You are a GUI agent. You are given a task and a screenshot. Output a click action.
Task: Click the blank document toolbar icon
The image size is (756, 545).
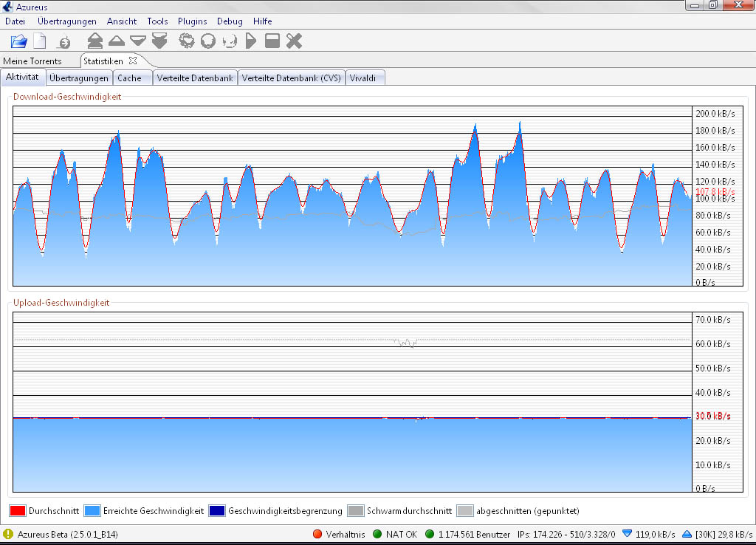[x=40, y=41]
